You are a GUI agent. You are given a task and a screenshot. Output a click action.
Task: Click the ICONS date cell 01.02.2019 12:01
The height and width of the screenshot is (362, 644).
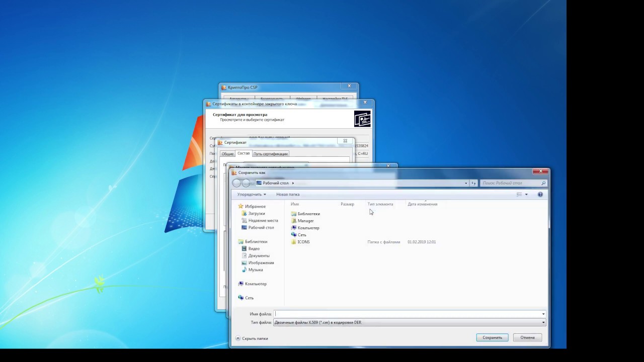(x=422, y=242)
